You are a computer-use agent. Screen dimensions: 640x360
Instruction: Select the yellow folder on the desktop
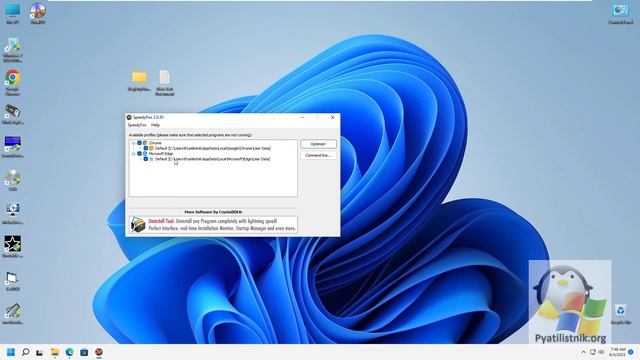click(x=139, y=81)
